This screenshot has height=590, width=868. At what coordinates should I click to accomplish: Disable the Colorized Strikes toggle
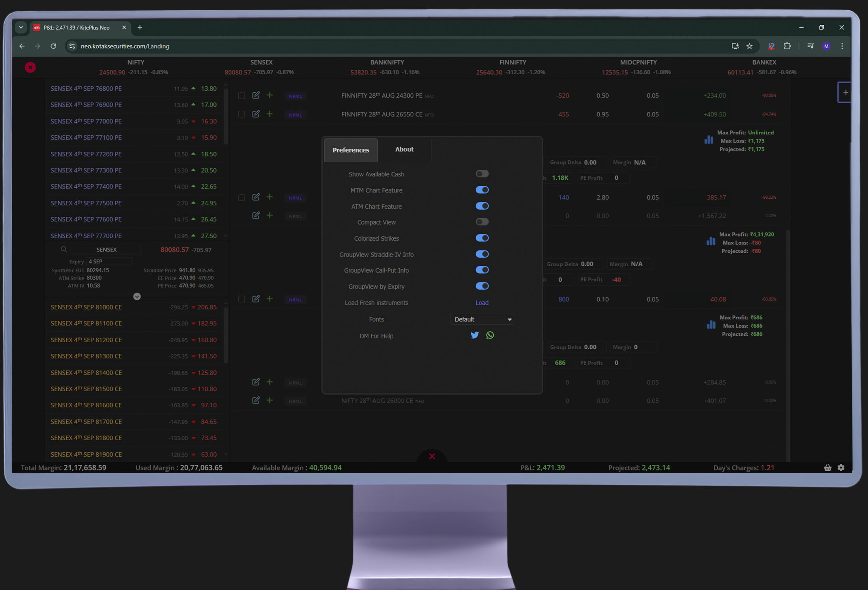[x=482, y=238]
